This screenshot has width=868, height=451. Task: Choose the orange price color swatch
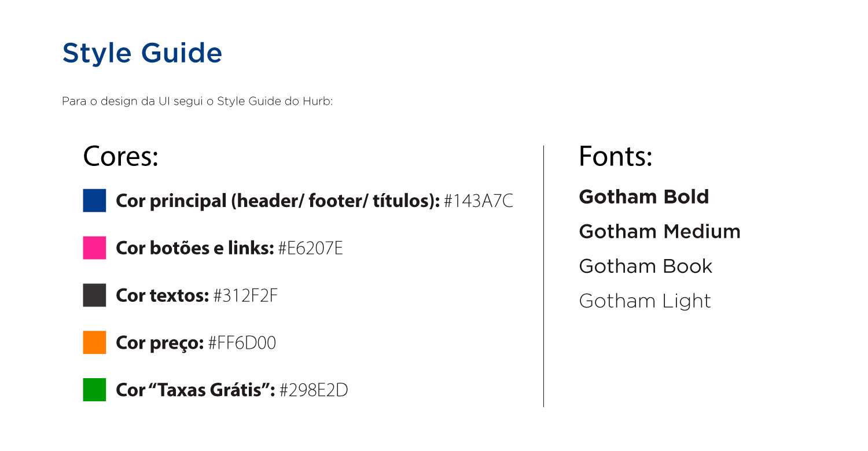click(94, 342)
